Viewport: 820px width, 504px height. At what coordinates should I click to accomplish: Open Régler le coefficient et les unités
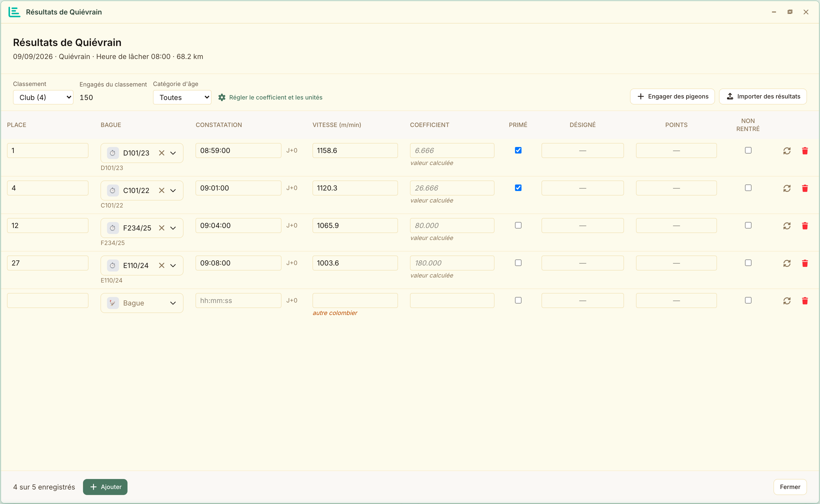[x=270, y=97]
